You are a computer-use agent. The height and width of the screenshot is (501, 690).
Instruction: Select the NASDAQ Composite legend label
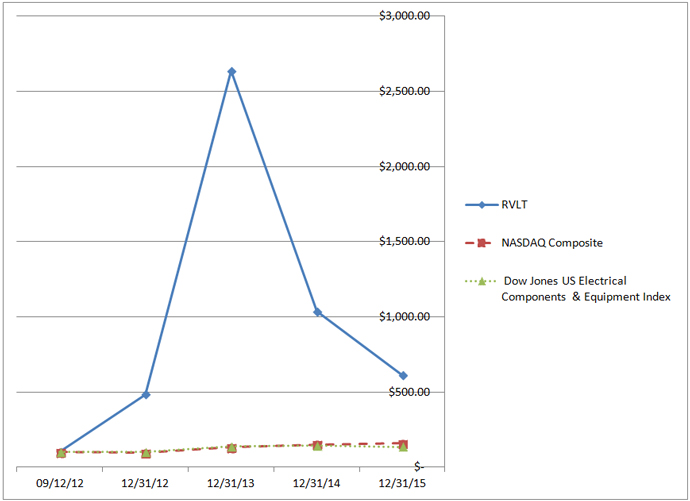pos(552,243)
